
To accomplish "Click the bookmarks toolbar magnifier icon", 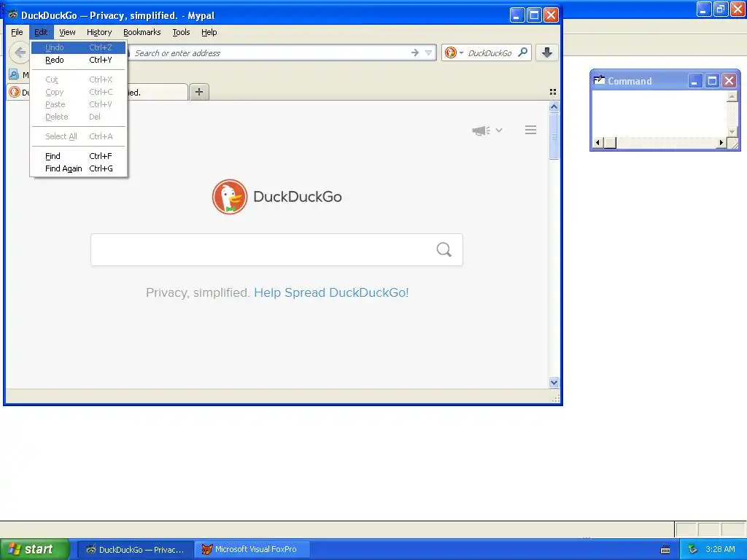I will (x=14, y=75).
